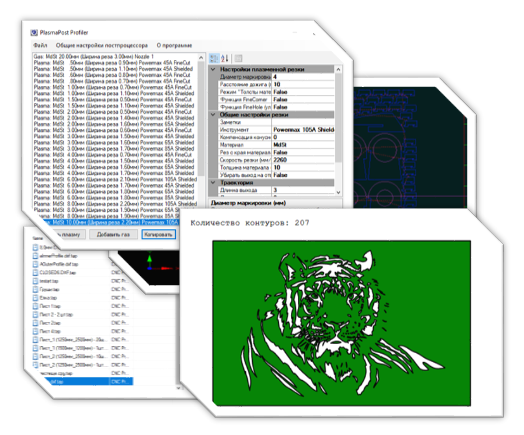Screen dimensions: 524x435
Task: Select the Categorized view icon in property grid
Action: [x=214, y=58]
